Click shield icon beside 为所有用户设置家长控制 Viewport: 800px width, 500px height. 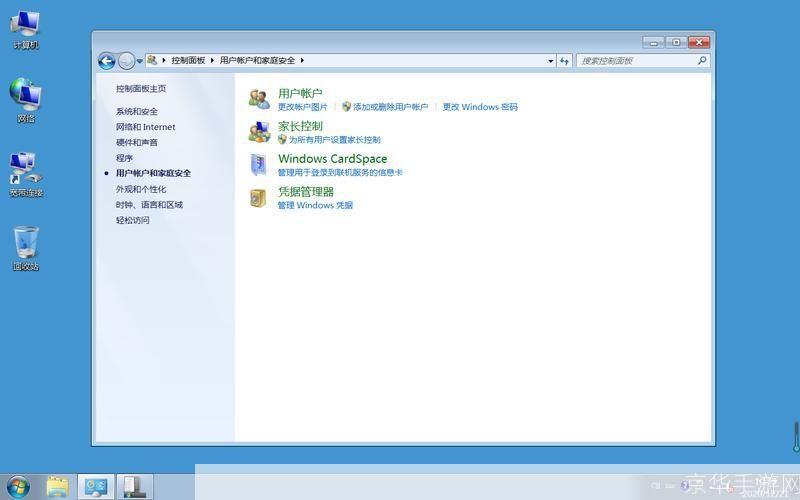point(282,139)
